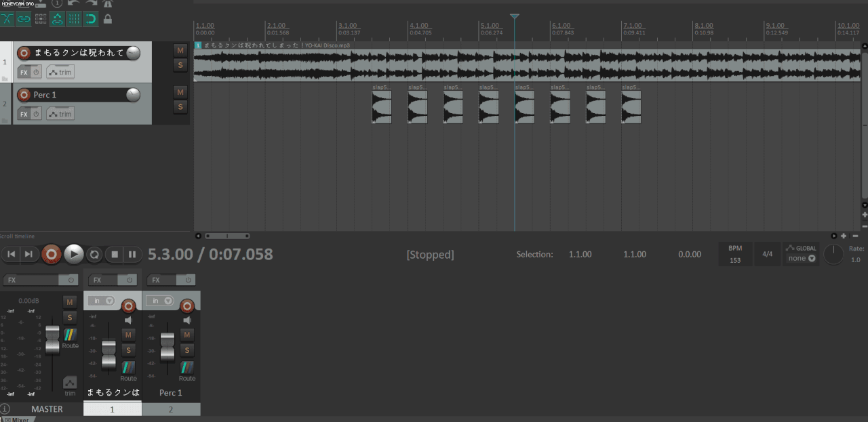Image resolution: width=868 pixels, height=422 pixels.
Task: Click trim envelope button on Perc 1 track
Action: pos(60,114)
